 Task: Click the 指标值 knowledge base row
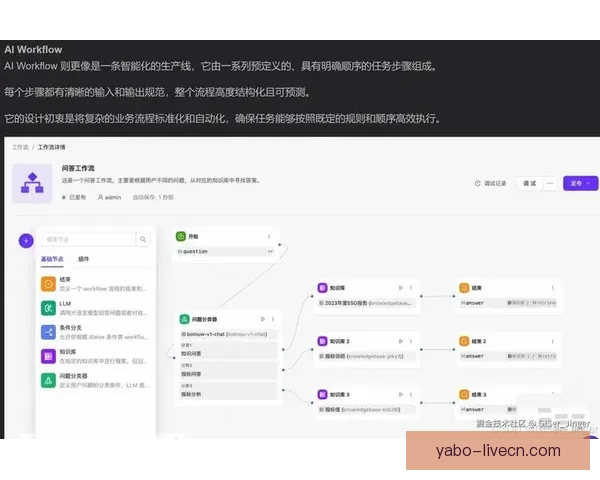[367, 409]
